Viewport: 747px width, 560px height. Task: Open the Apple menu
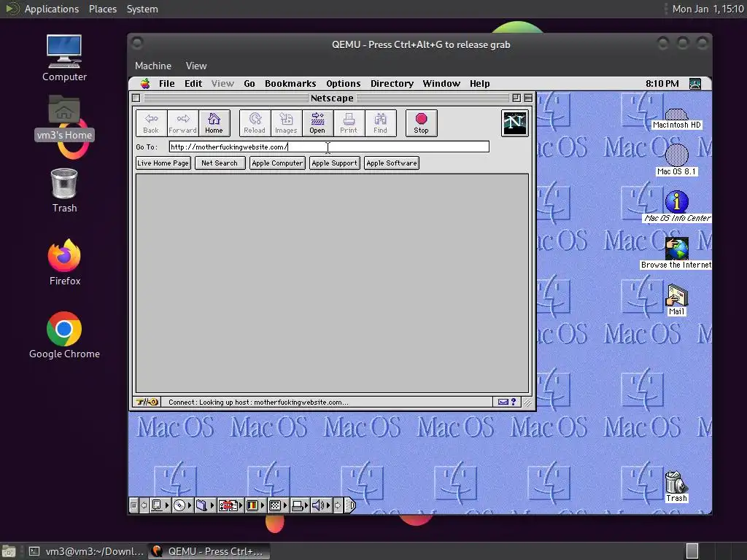click(x=145, y=84)
